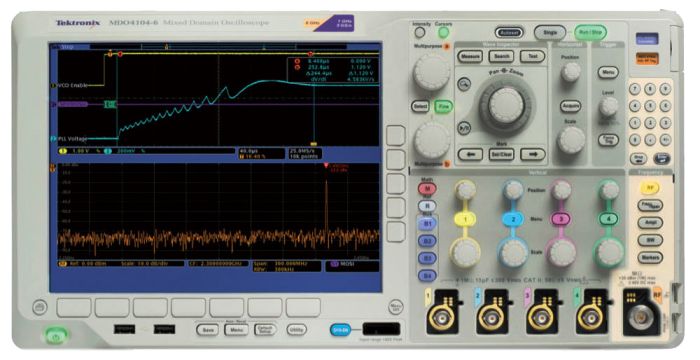Tap the Menu Off button
Viewport: 700px width, 360px height.
pyautogui.click(x=395, y=306)
